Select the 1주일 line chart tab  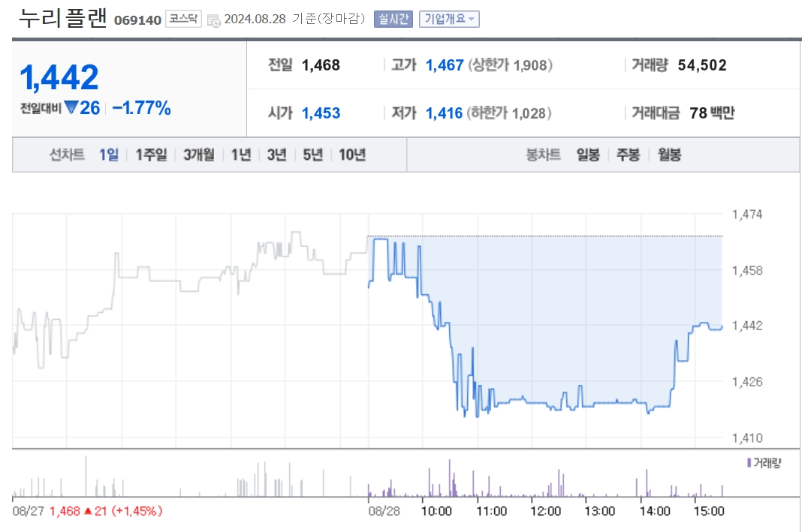pyautogui.click(x=151, y=155)
